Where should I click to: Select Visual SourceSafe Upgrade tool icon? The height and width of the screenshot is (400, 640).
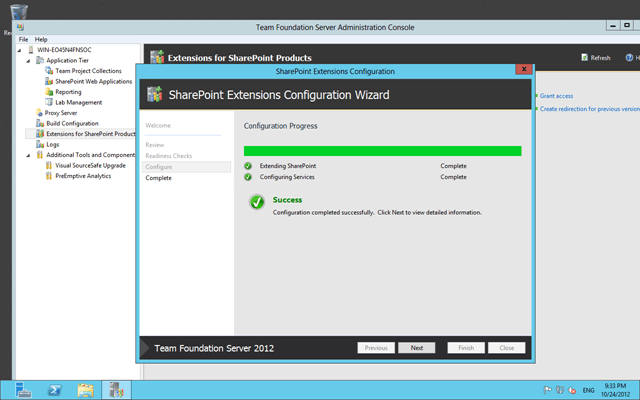49,165
